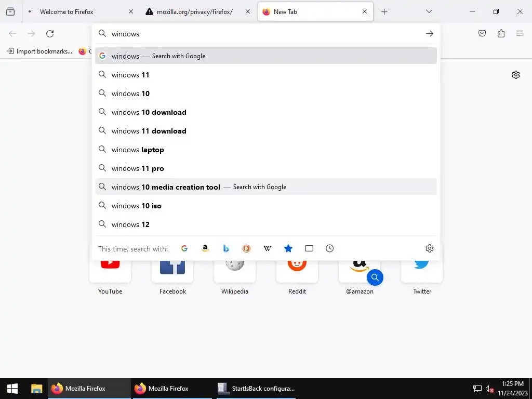
Task: Select 'windows 12' suggestion
Action: coord(266,224)
